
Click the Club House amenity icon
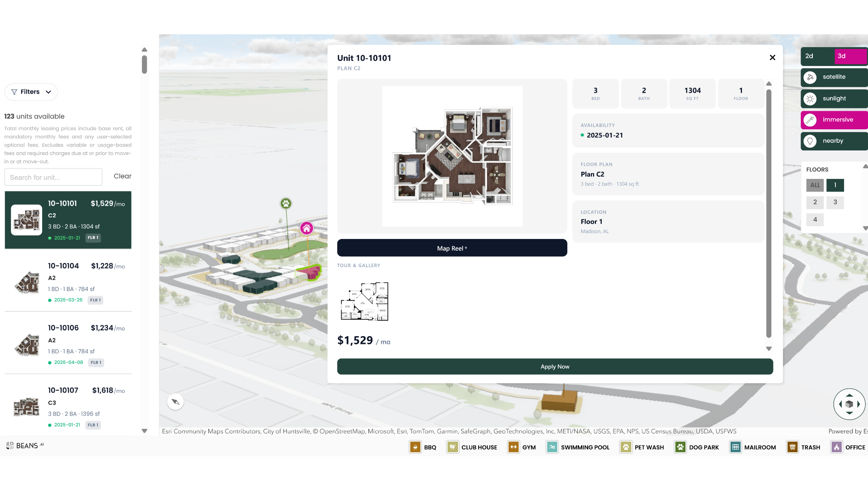click(453, 447)
